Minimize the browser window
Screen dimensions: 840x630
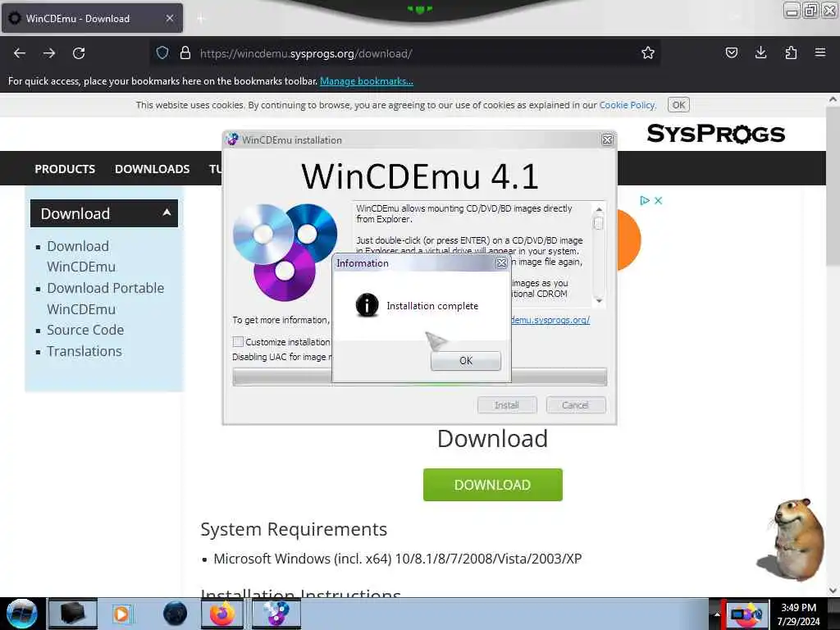792,10
